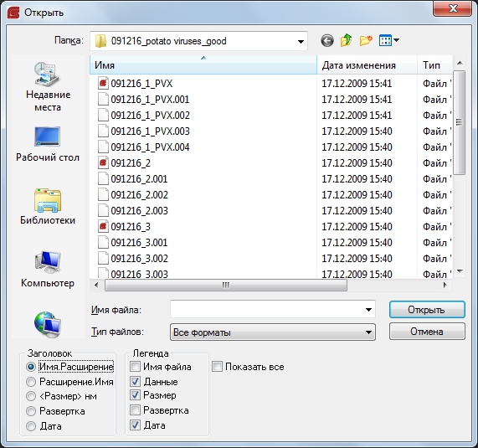Select the 091216_2 file with red icon
Image resolution: width=478 pixels, height=448 pixels.
[x=131, y=163]
